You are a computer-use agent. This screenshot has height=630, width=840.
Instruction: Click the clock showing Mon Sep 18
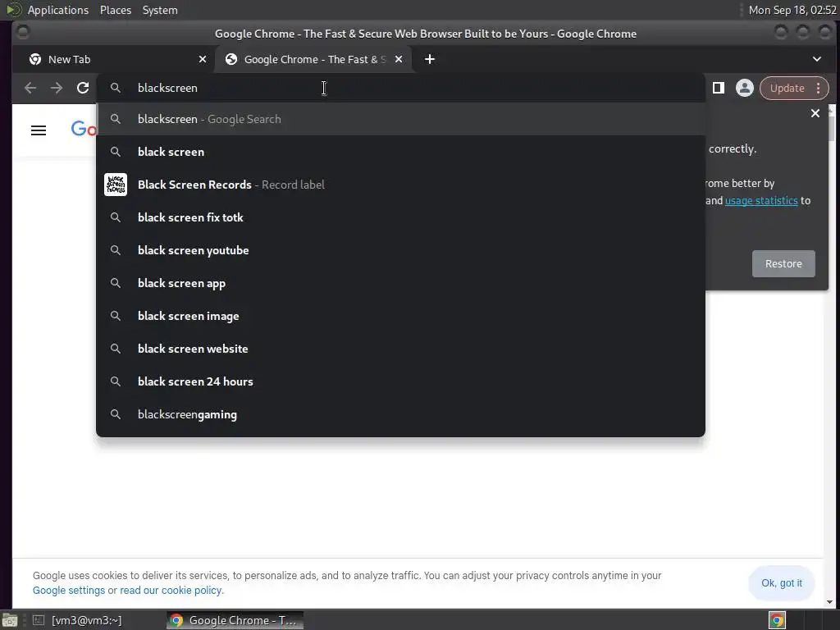tap(792, 10)
